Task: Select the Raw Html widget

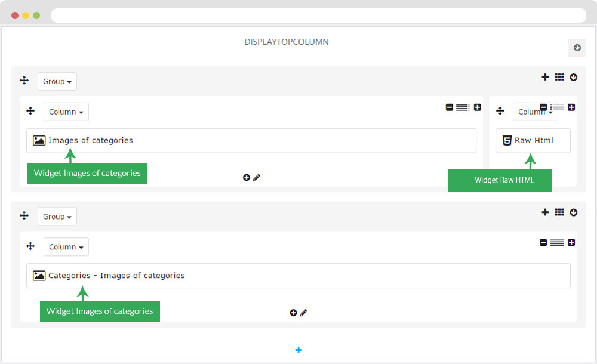Action: pos(533,140)
